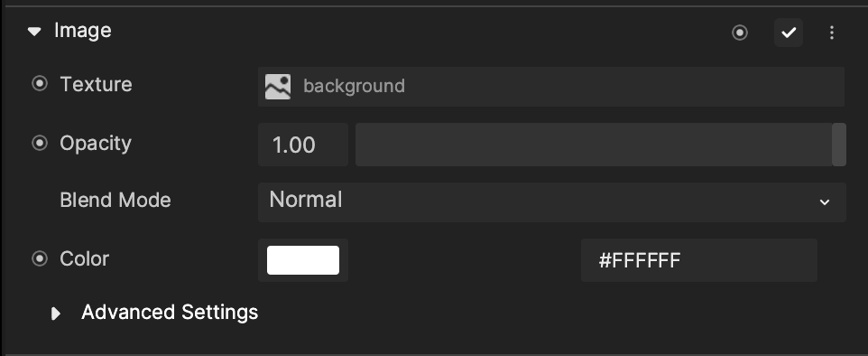Viewport: 868px width, 356px height.
Task: Toggle the Opacity property keyframe dot
Action: click(x=40, y=143)
